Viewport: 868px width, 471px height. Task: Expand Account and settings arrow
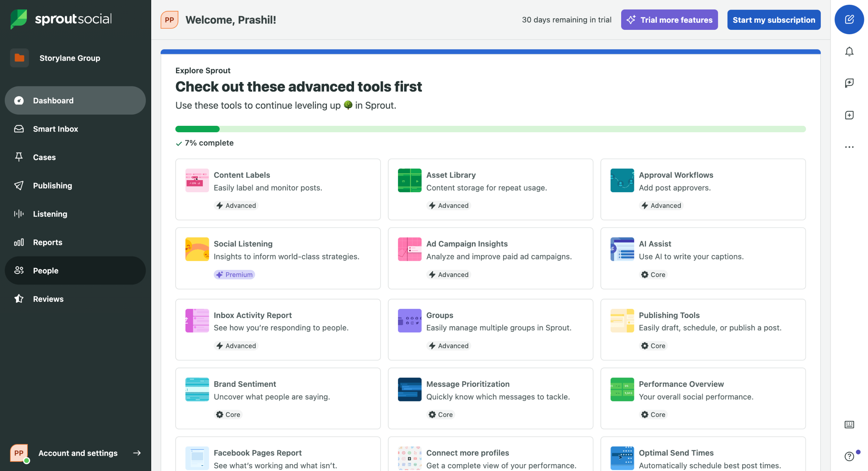[137, 453]
